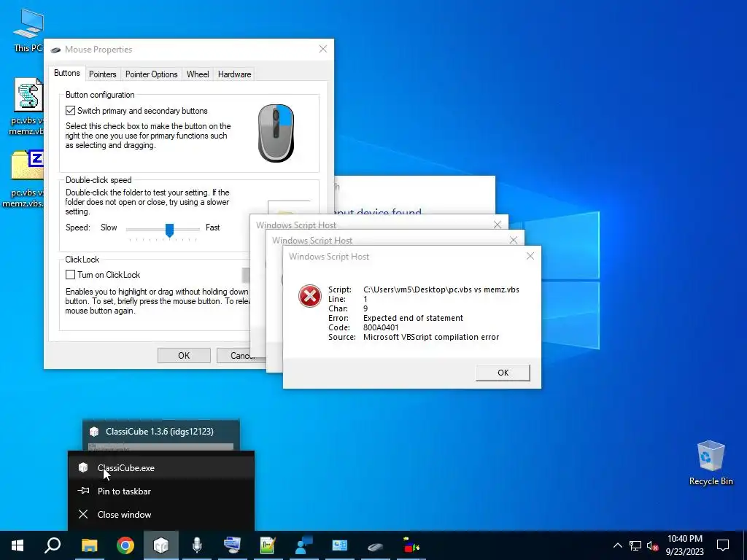Screen dimensions: 747x560
Task: Open the on-screen keyboard taskbar icon
Action: 233,545
